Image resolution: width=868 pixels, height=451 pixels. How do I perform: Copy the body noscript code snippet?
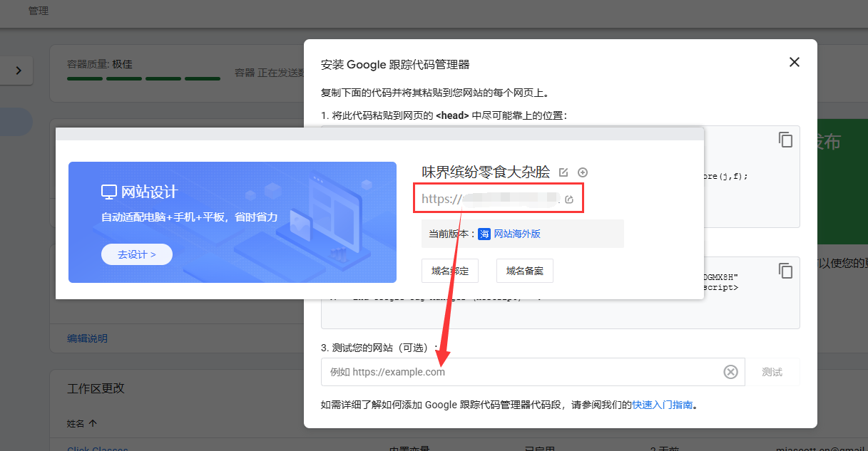click(x=785, y=271)
